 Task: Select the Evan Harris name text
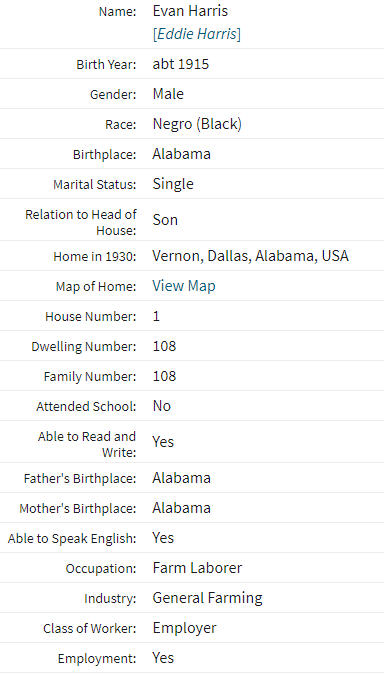190,11
